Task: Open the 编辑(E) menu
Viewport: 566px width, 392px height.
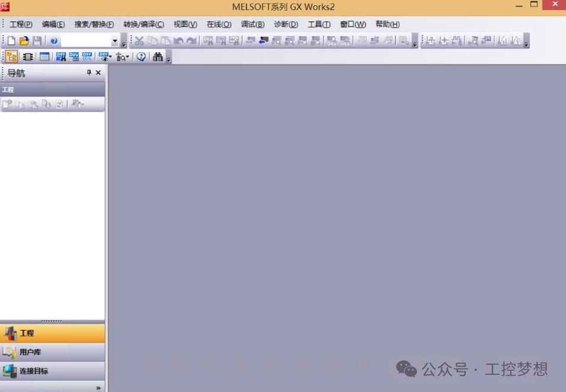Action: click(x=53, y=24)
